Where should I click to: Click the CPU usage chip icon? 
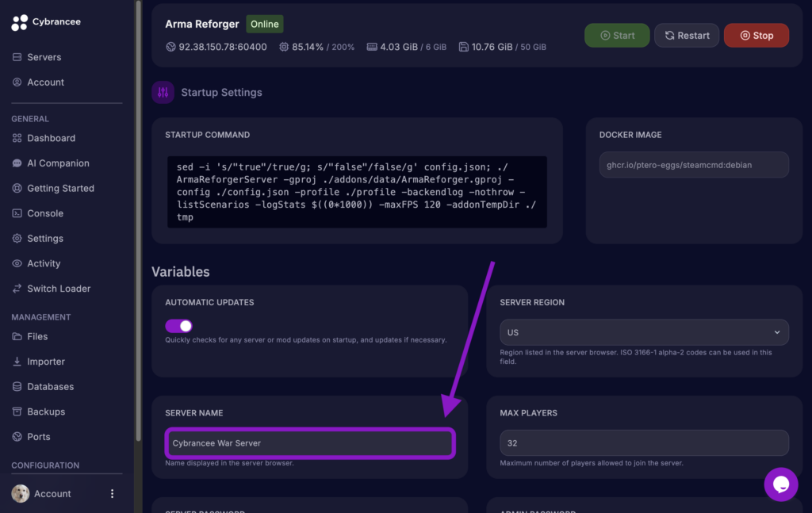284,47
